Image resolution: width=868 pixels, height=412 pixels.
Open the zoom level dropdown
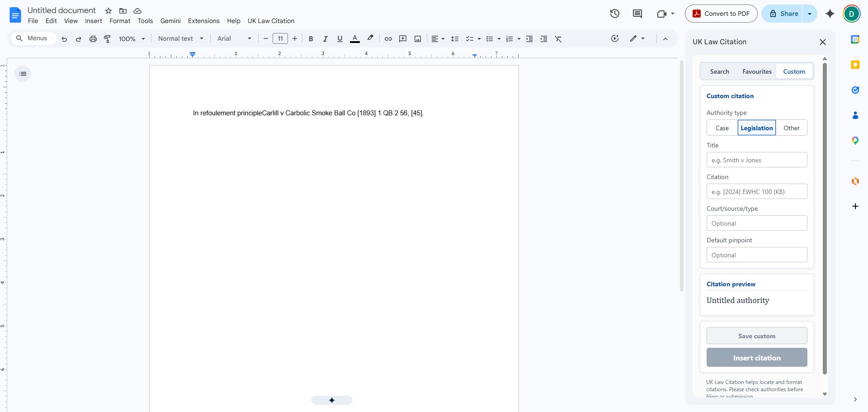(x=132, y=39)
